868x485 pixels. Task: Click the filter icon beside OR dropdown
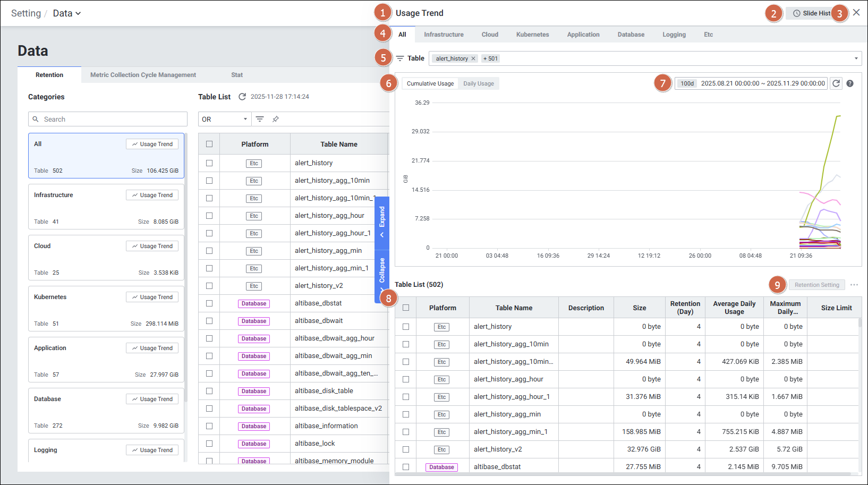260,119
